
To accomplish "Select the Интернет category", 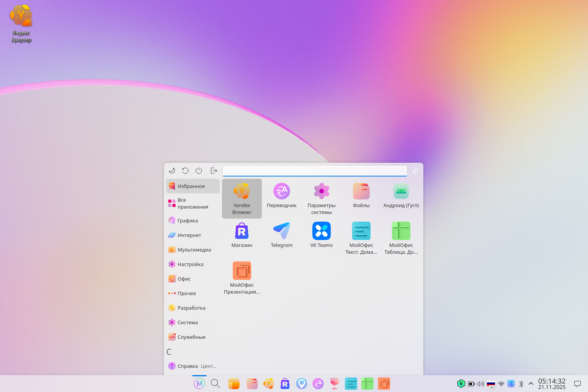I will tap(189, 235).
